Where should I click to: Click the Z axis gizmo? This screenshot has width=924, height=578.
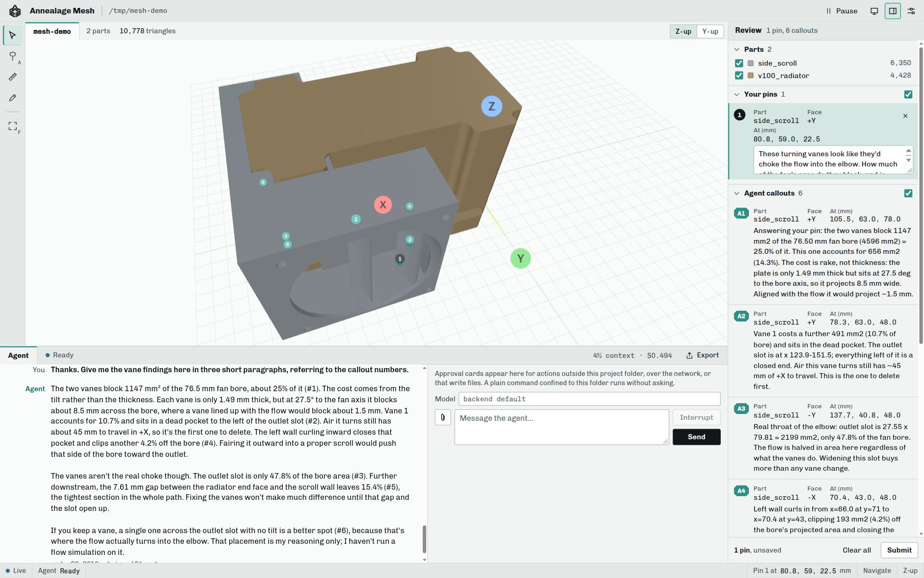click(492, 106)
